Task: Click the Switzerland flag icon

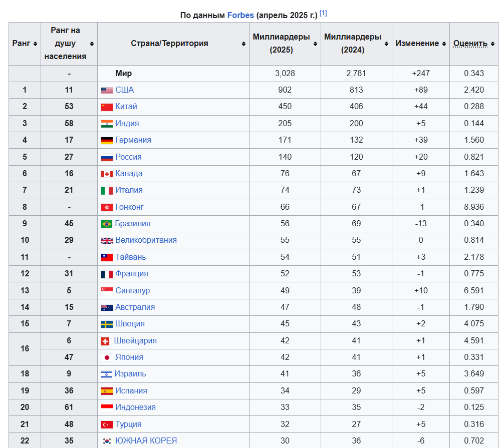Action: click(105, 341)
